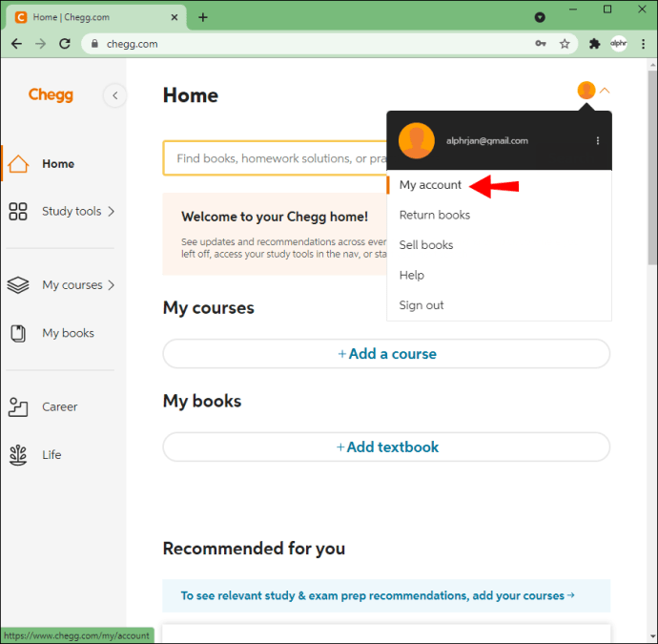The width and height of the screenshot is (658, 644).
Task: Open My books label in sidebar
Action: click(68, 333)
